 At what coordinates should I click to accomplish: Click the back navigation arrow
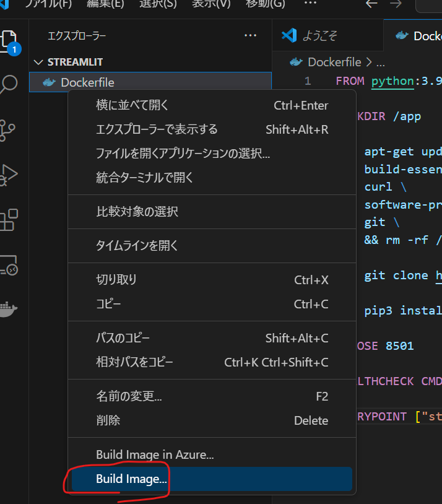click(371, 4)
